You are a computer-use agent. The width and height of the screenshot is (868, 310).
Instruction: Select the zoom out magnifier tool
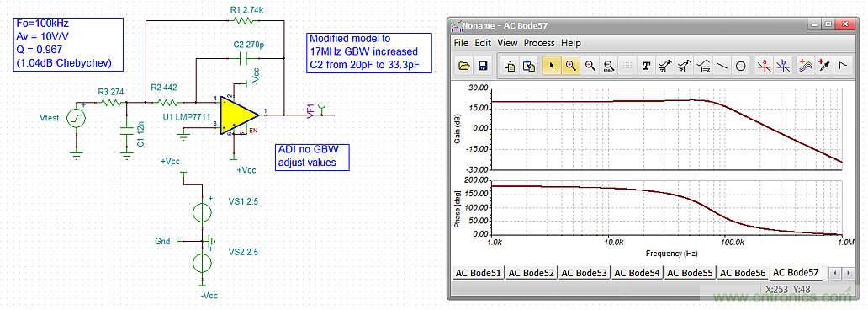590,66
